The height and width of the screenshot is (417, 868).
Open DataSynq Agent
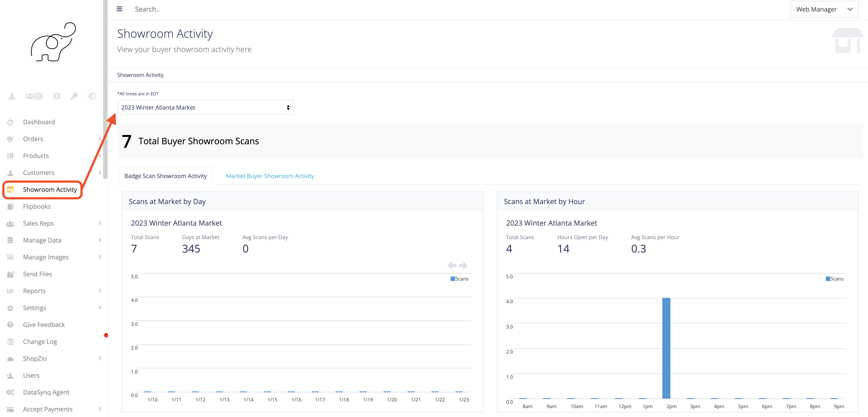[x=46, y=392]
